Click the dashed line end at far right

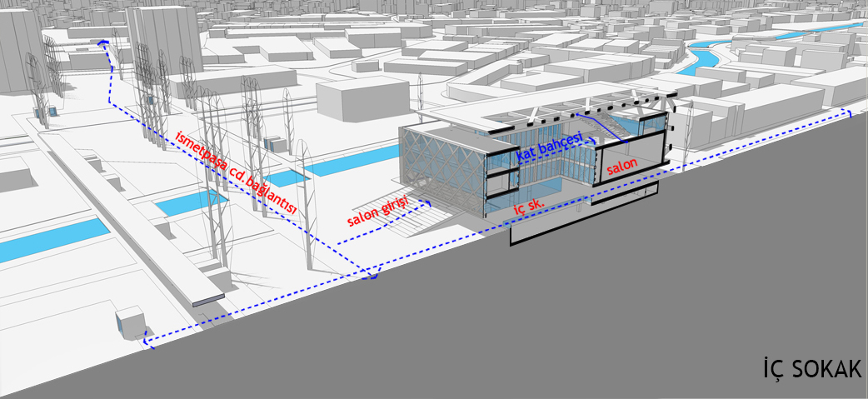[849, 112]
